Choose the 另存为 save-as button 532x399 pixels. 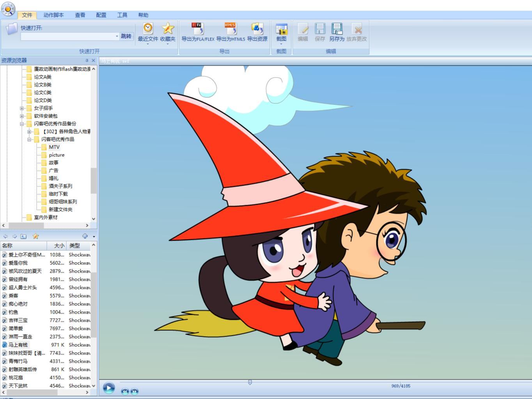pos(337,32)
